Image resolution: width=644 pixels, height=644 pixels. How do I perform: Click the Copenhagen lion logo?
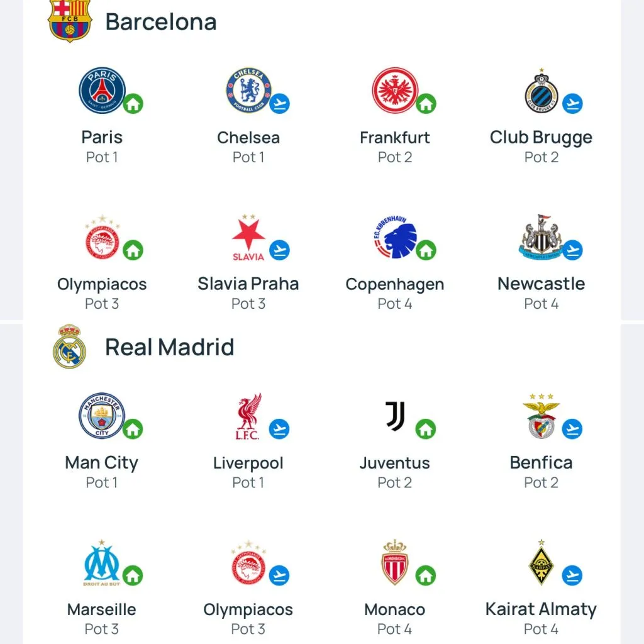click(394, 238)
